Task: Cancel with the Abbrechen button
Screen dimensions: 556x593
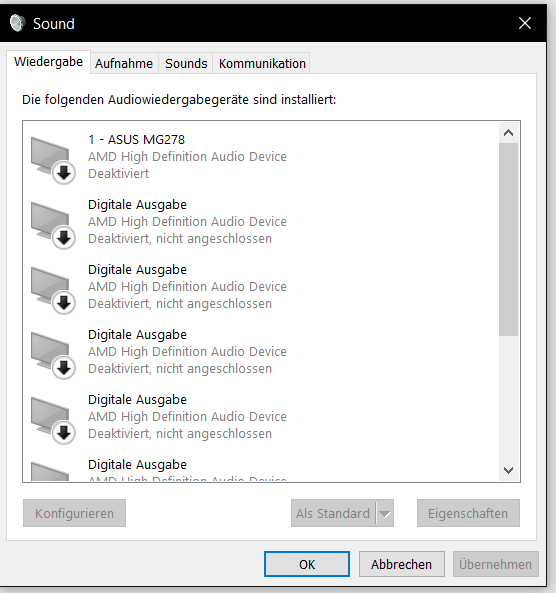Action: tap(402, 564)
